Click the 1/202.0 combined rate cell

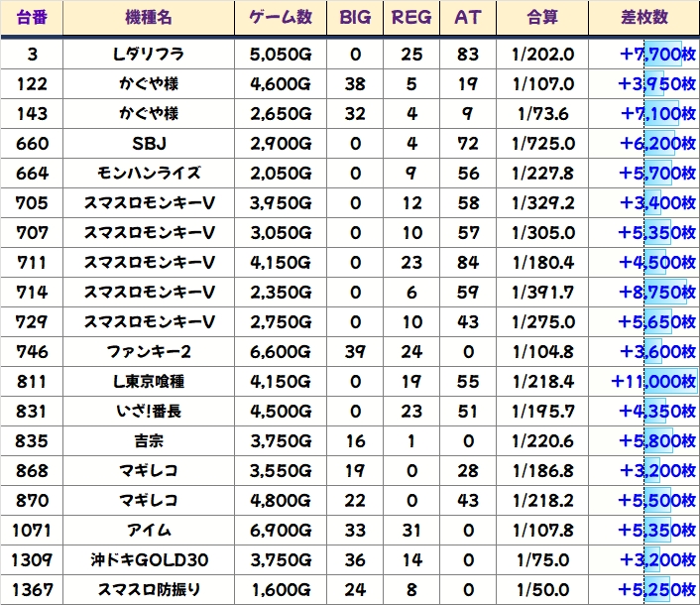click(x=542, y=55)
